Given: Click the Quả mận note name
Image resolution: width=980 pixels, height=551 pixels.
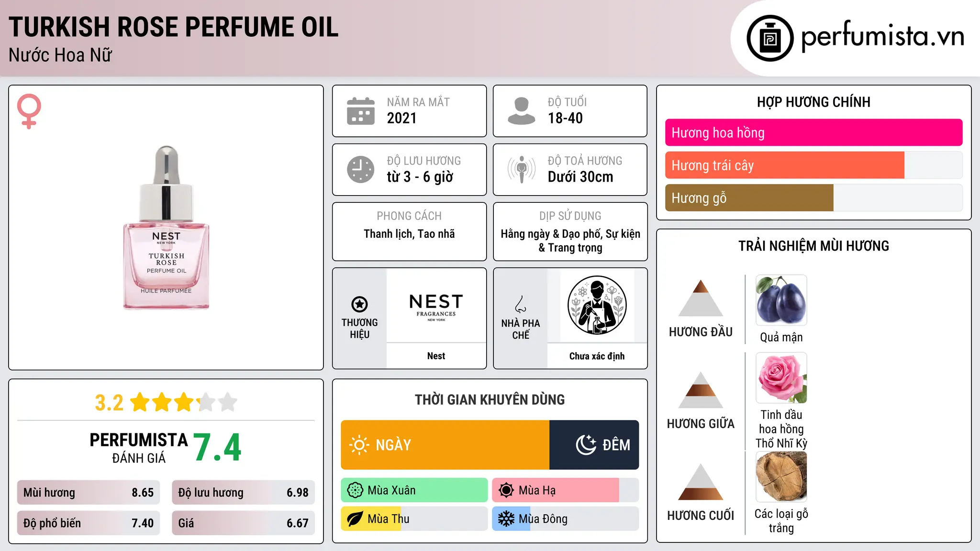Looking at the screenshot, I should pos(781,337).
